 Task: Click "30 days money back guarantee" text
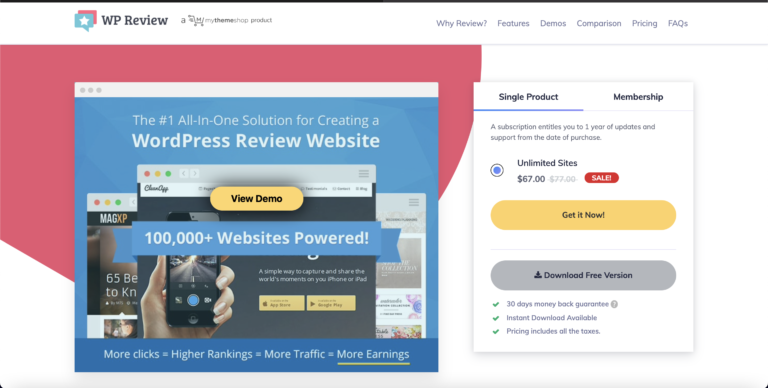557,304
